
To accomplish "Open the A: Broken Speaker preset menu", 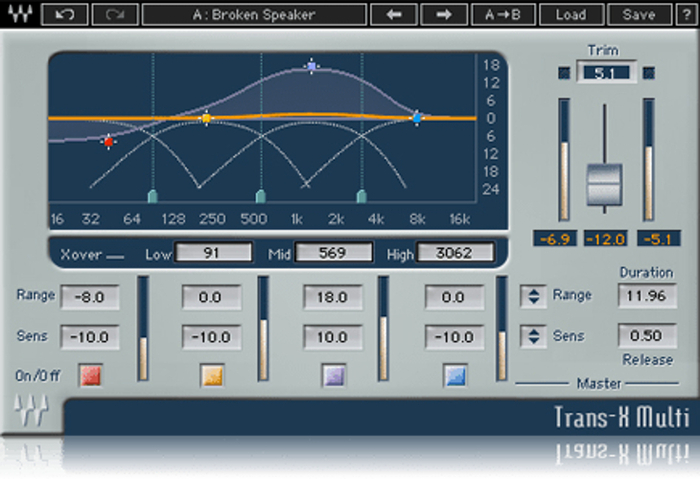I will [x=254, y=14].
